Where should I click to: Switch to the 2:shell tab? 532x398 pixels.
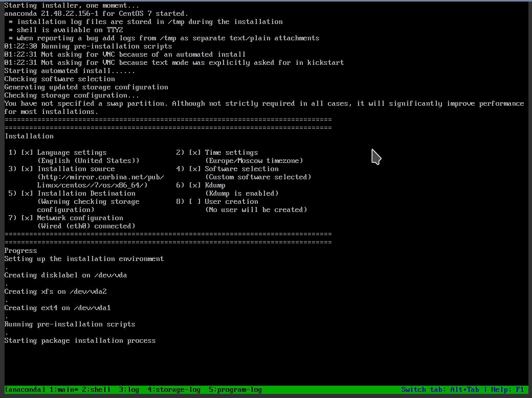pos(96,389)
